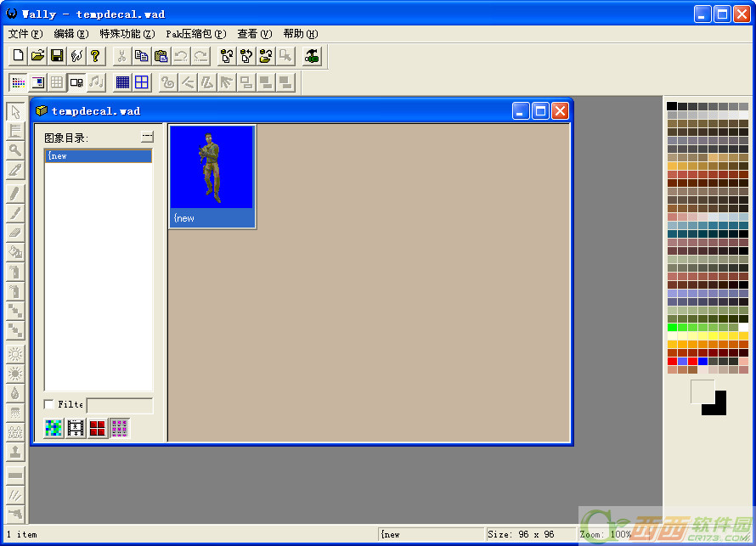Open a file with the folder icon

pos(37,56)
